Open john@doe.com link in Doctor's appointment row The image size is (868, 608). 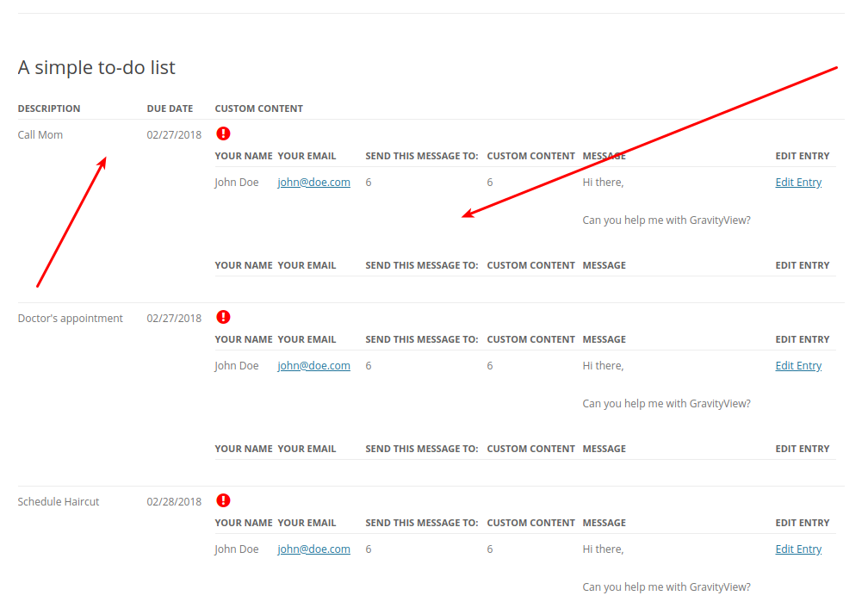313,365
